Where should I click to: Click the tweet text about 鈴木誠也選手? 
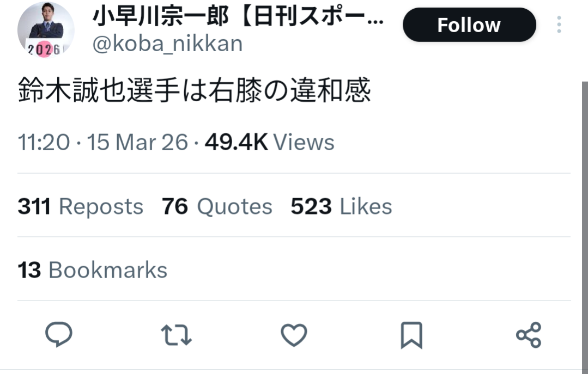[x=194, y=90]
